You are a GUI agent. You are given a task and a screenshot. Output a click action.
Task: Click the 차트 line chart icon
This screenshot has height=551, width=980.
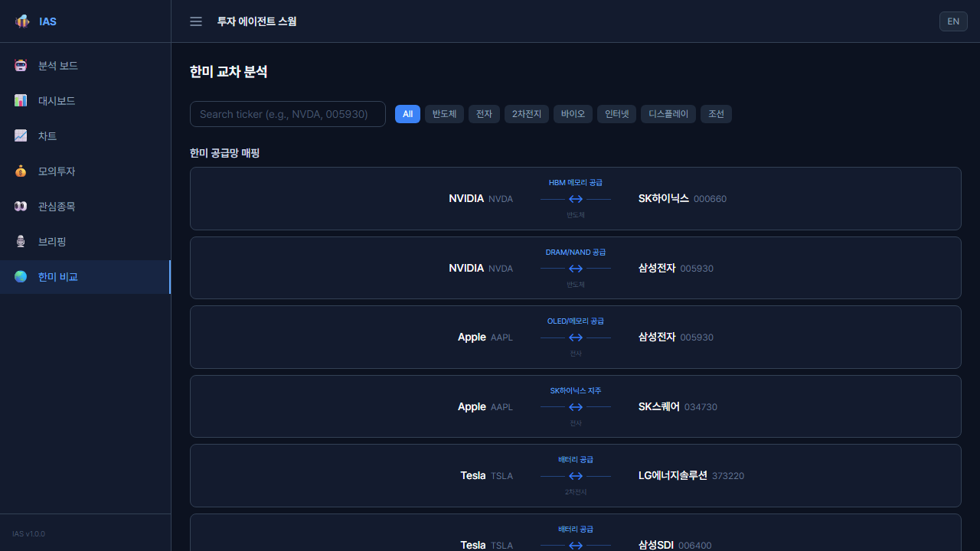pos(20,135)
